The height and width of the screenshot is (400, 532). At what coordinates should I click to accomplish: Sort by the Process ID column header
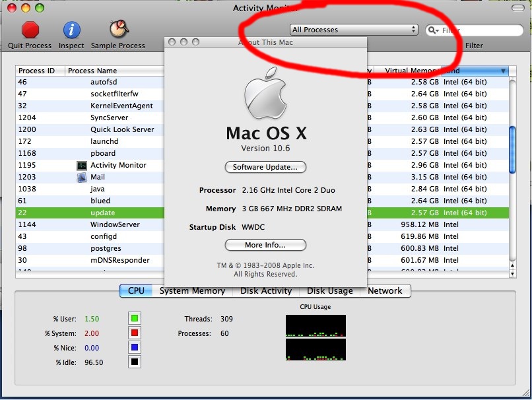40,71
